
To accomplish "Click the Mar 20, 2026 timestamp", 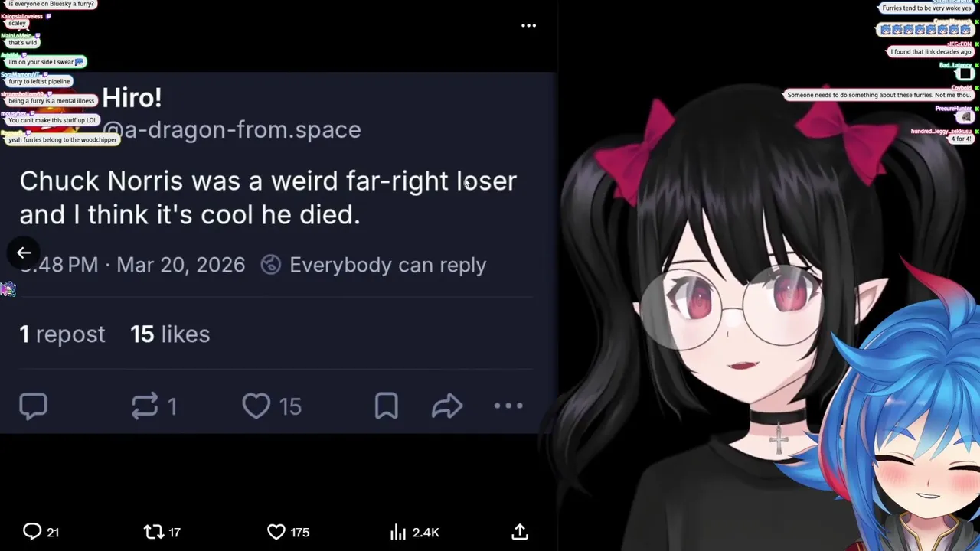I will tap(181, 265).
